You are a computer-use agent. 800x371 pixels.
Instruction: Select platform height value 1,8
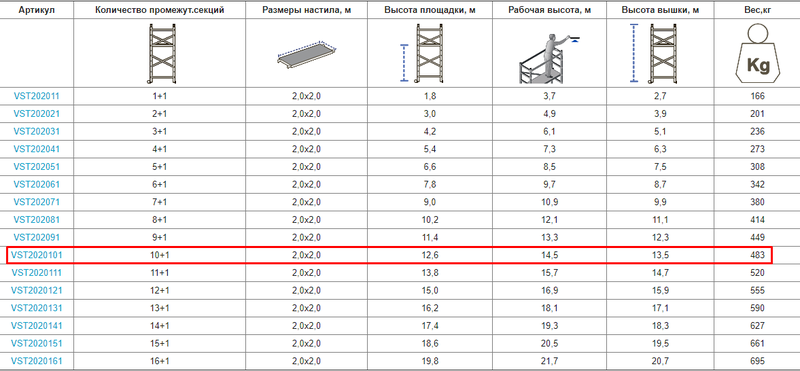(430, 96)
